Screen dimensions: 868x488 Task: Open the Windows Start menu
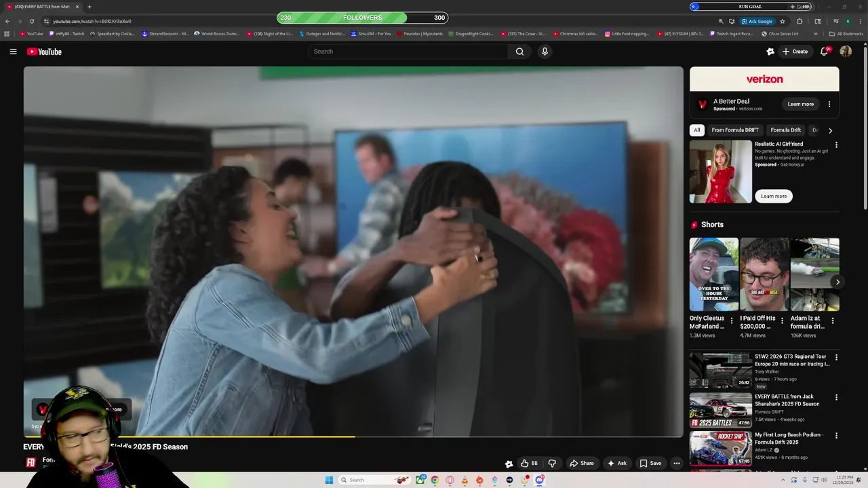(x=329, y=480)
